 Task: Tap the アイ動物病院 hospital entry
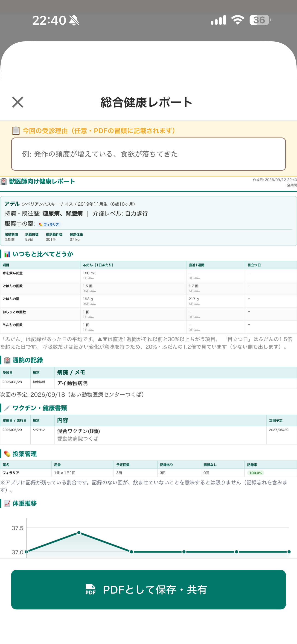click(x=72, y=383)
